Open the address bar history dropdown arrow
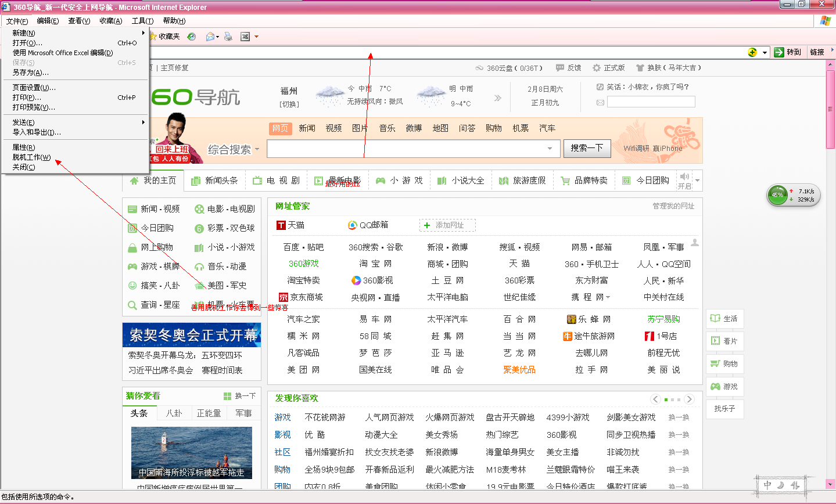 pyautogui.click(x=765, y=52)
